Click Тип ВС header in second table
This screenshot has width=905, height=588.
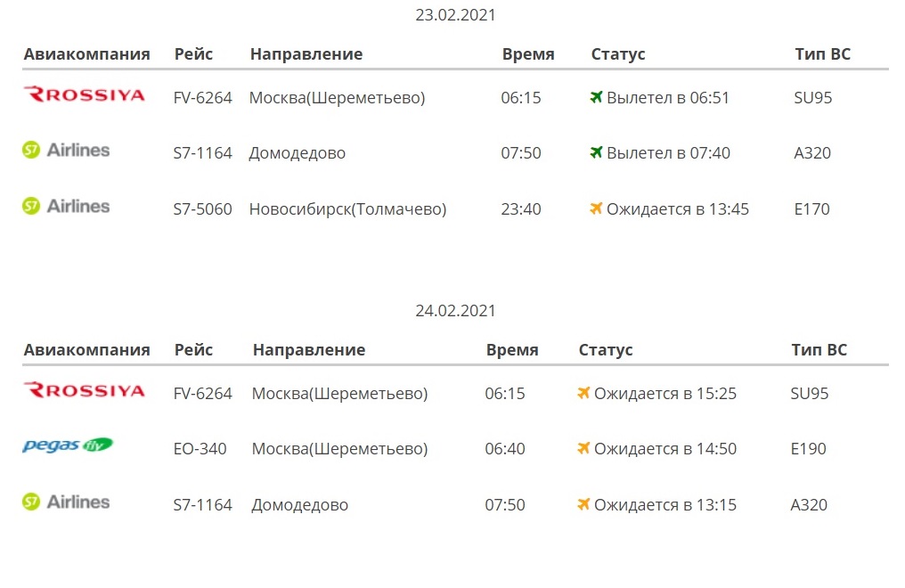click(819, 350)
